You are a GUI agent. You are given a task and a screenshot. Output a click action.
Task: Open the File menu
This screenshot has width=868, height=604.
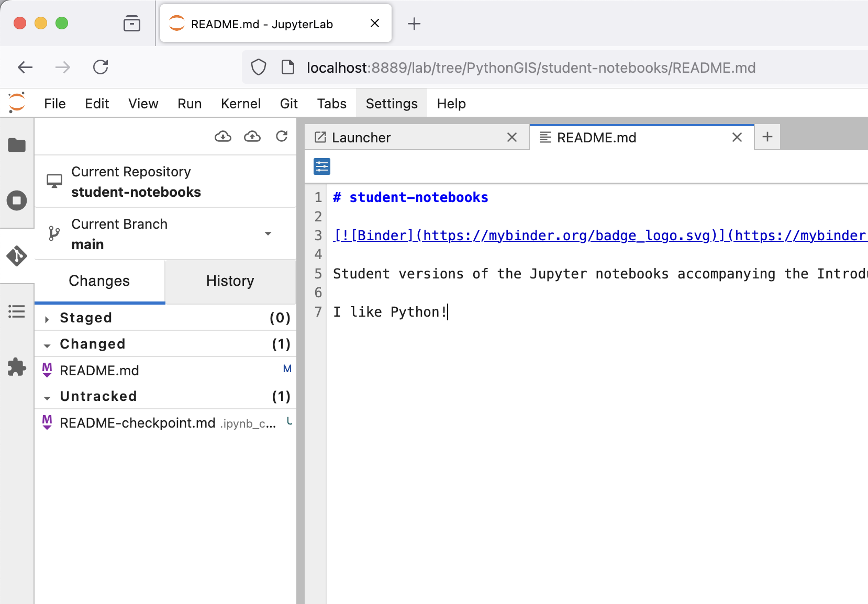pyautogui.click(x=55, y=104)
